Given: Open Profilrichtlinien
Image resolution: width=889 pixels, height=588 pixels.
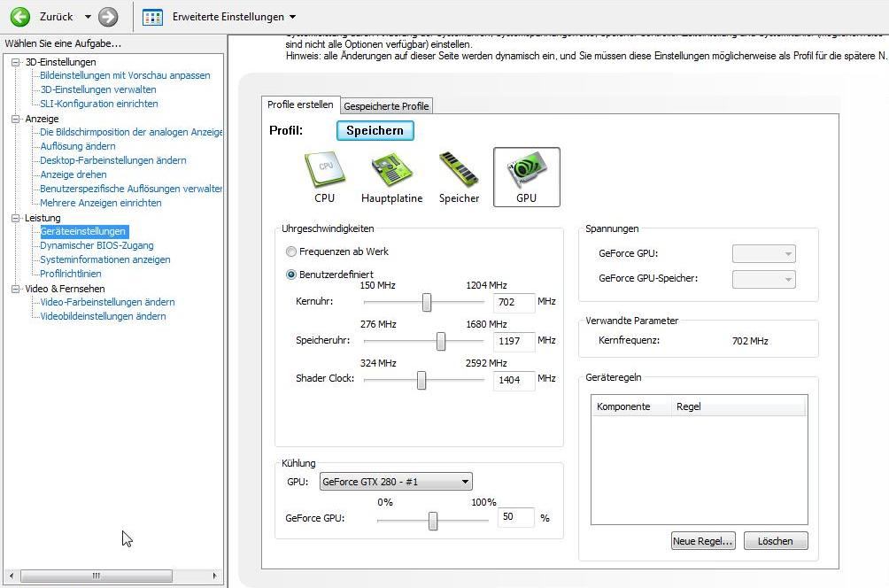Looking at the screenshot, I should click(x=70, y=274).
